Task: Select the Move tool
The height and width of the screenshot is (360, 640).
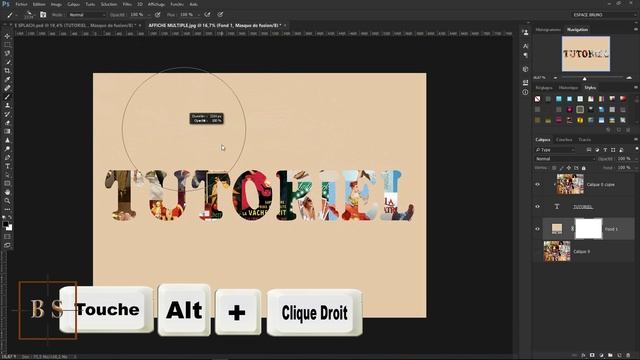Action: (7, 36)
